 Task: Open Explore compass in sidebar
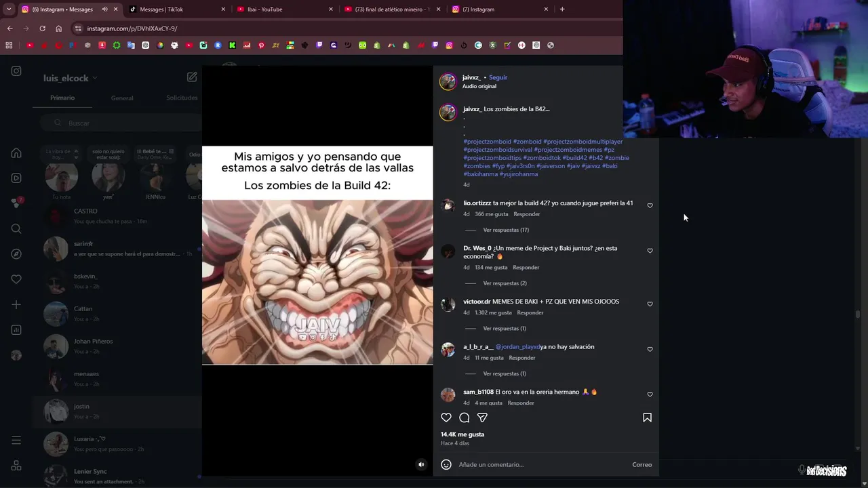point(16,253)
